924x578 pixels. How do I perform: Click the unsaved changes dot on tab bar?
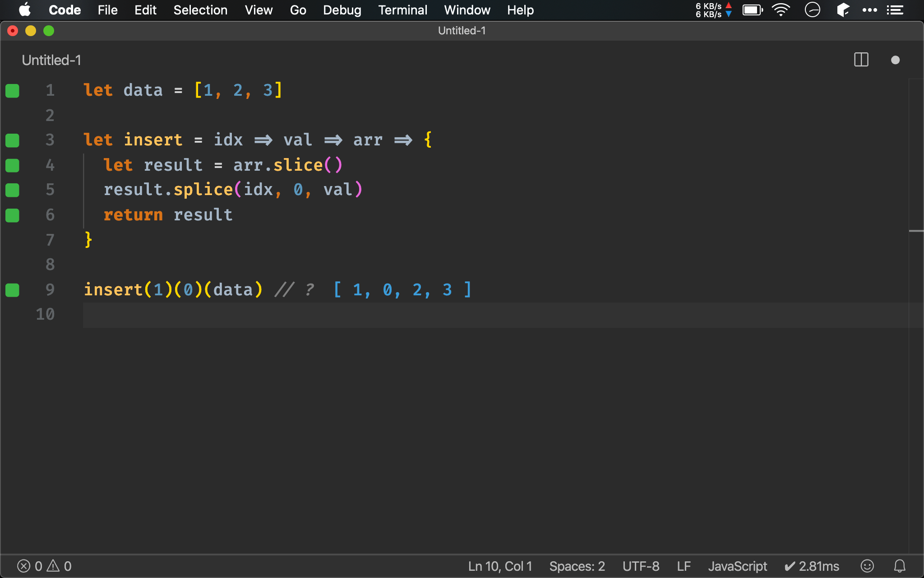896,60
